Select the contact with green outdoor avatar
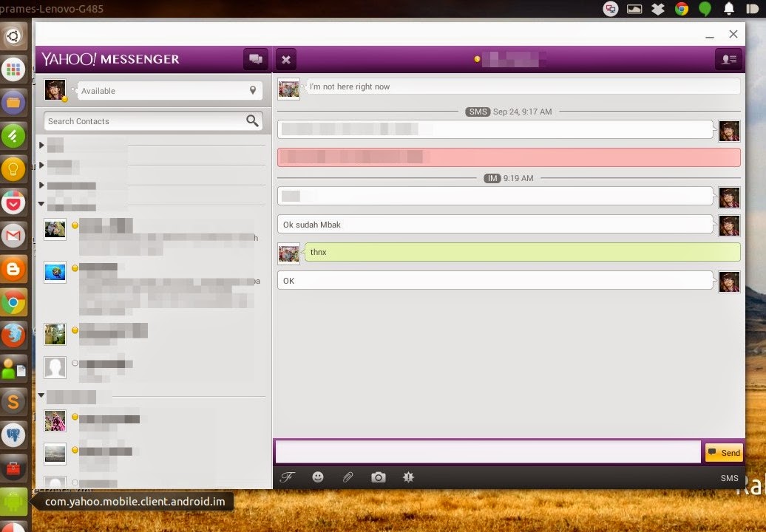Screen dimensions: 766x532 click(x=152, y=334)
